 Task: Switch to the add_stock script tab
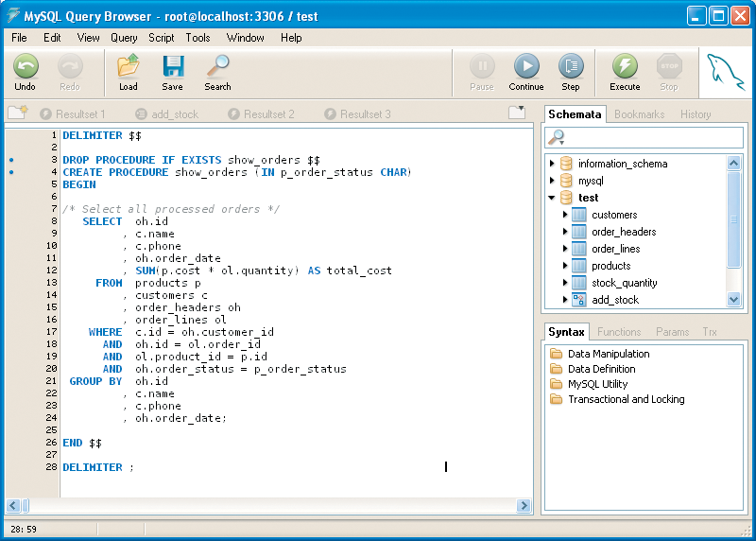(167, 113)
